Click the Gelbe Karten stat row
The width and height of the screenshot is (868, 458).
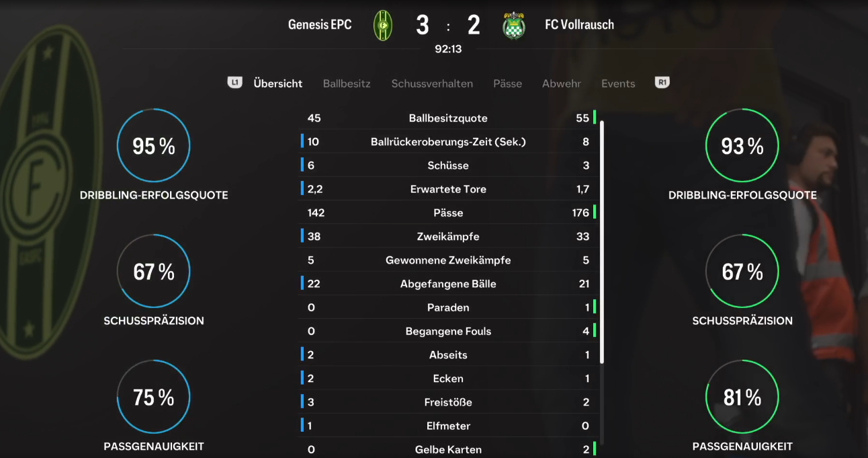coord(448,449)
